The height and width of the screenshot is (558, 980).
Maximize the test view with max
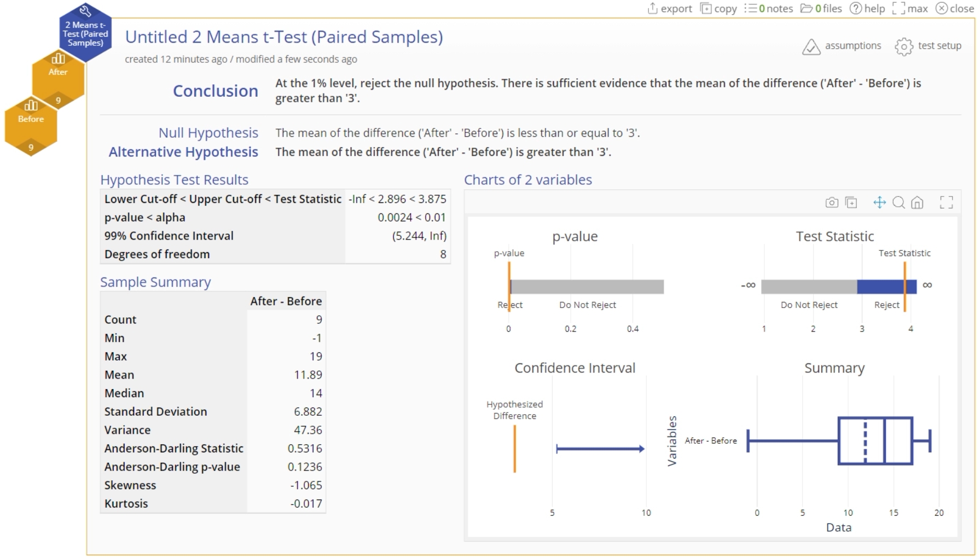tap(910, 8)
